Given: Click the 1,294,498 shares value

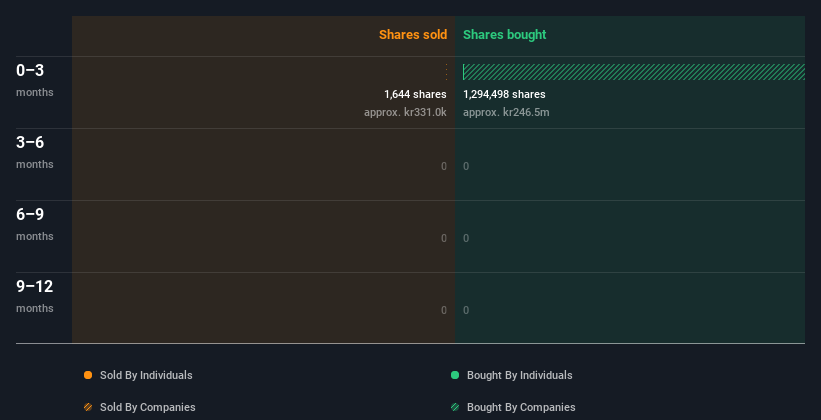Looking at the screenshot, I should coord(504,94).
